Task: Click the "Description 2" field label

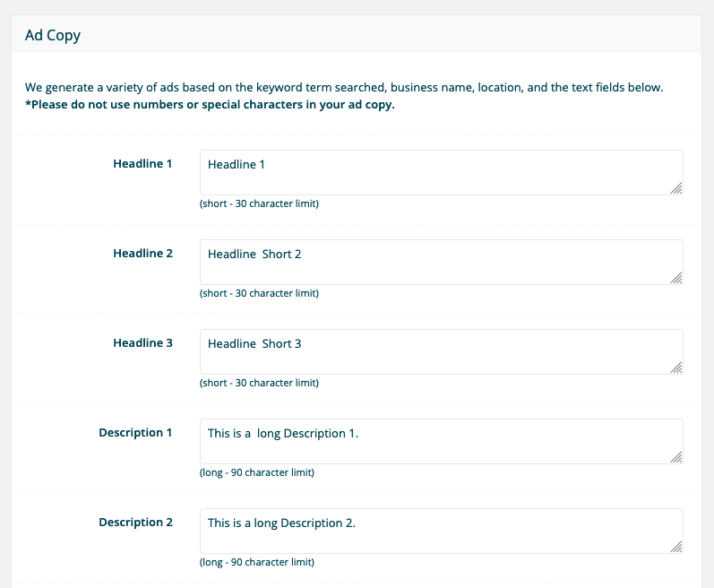Action: tap(135, 523)
